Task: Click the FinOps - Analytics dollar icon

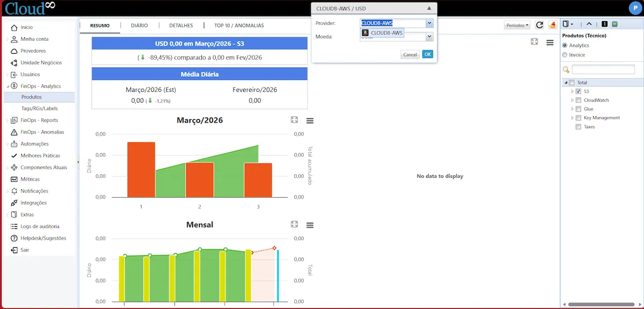Action: (x=14, y=86)
